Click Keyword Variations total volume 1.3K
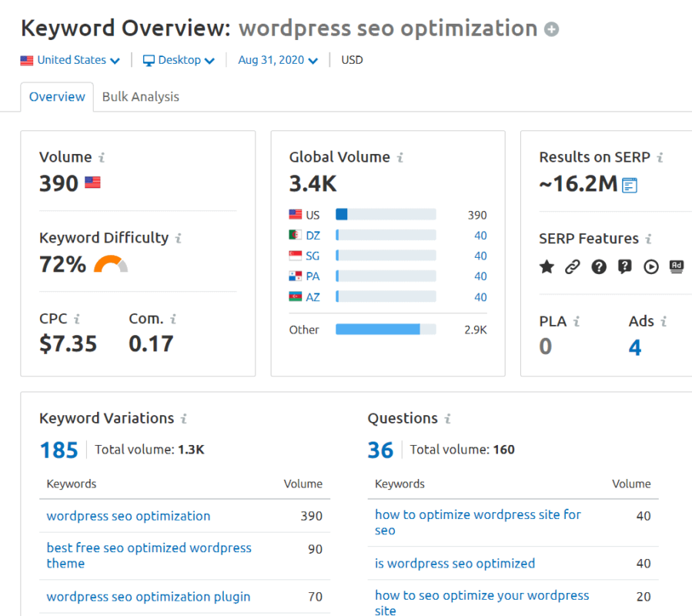The image size is (692, 616). (191, 450)
